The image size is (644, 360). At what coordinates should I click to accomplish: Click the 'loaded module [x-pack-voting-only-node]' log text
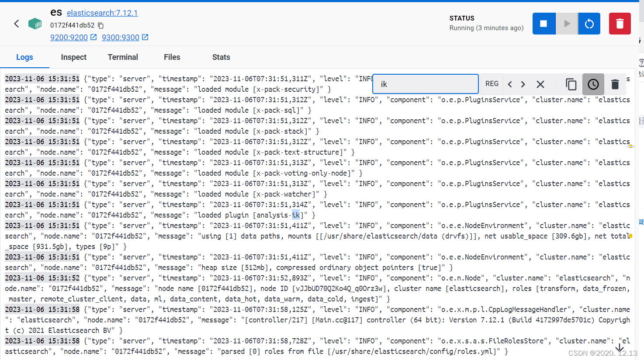click(x=274, y=173)
